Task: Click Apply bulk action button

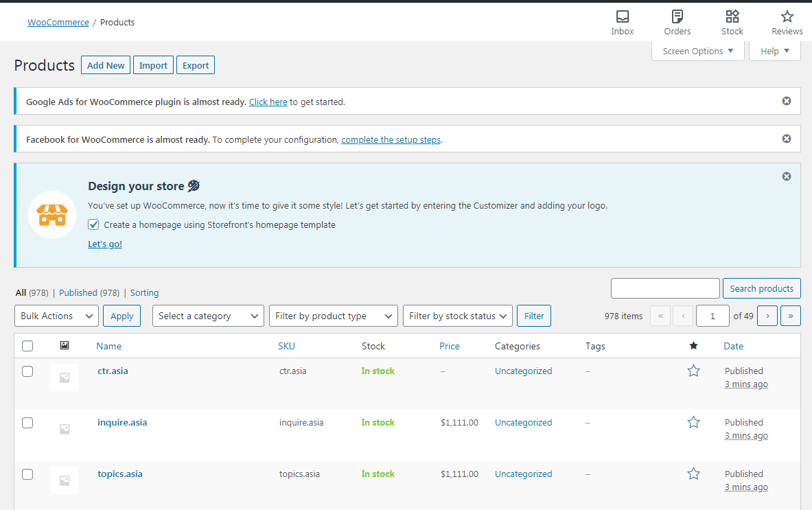Action: [x=121, y=316]
